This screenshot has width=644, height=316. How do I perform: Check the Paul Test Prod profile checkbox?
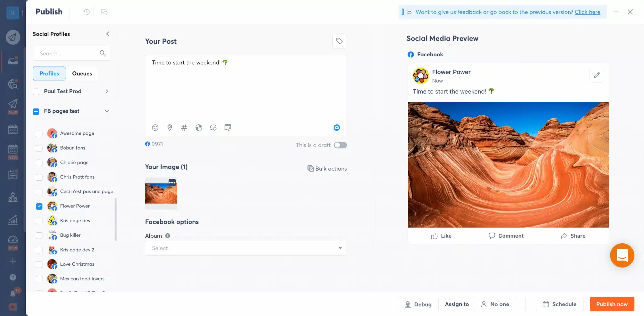tap(36, 92)
